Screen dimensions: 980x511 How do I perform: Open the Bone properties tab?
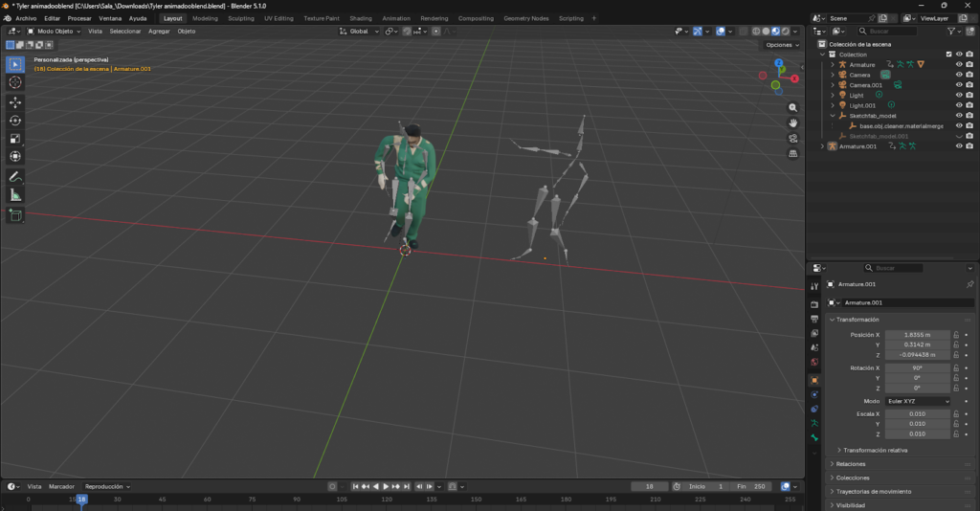[x=814, y=437]
